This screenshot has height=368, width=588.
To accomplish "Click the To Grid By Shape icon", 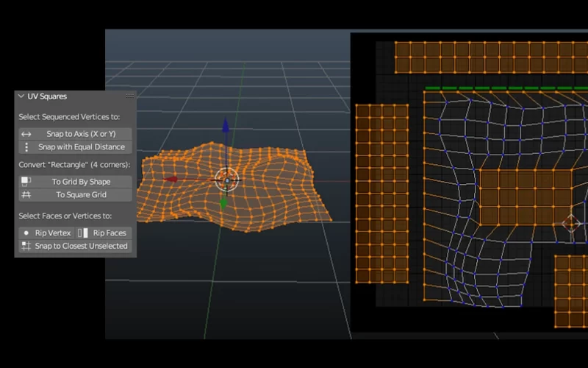I will pos(26,181).
